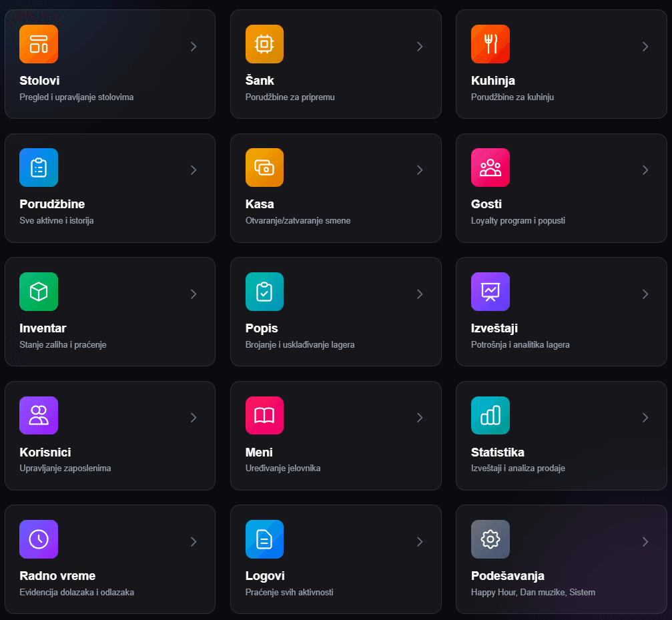Click the Šank chip icon
Screen dimensions: 672x620
click(264, 43)
